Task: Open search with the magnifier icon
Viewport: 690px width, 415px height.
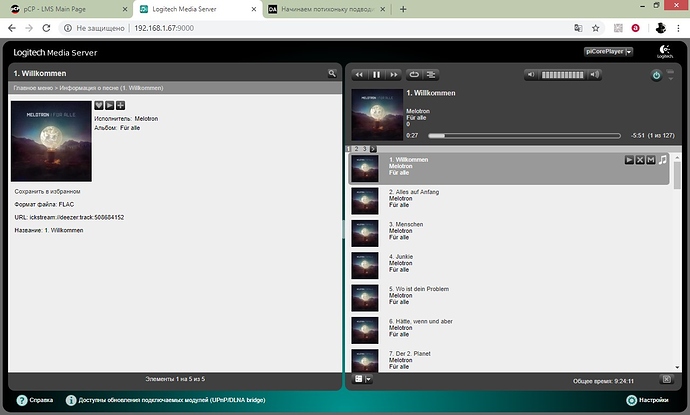Action: click(x=332, y=73)
